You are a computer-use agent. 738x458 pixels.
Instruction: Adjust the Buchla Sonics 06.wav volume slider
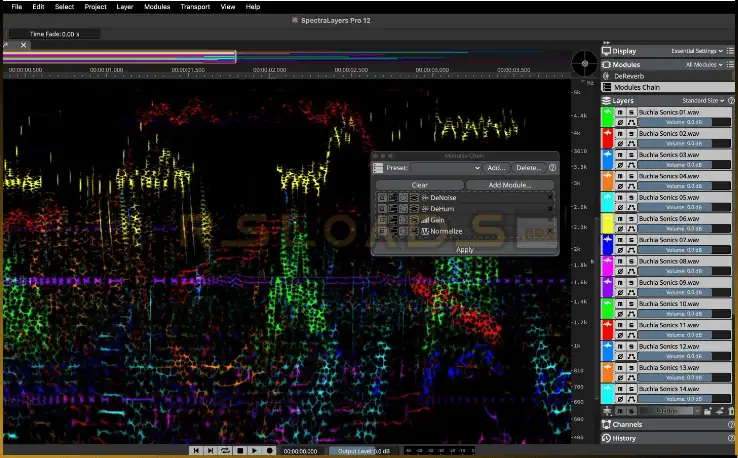click(682, 229)
